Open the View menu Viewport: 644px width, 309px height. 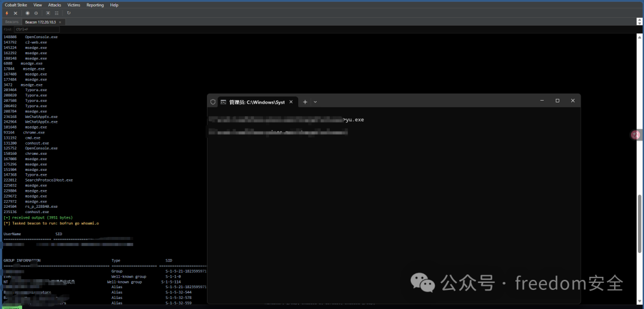coord(38,5)
